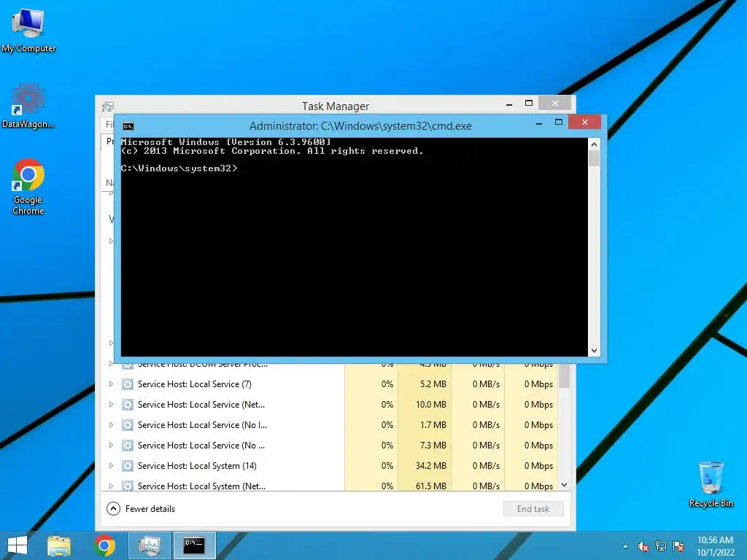This screenshot has width=747, height=560.
Task: Maximize the Command Prompt window
Action: [559, 122]
